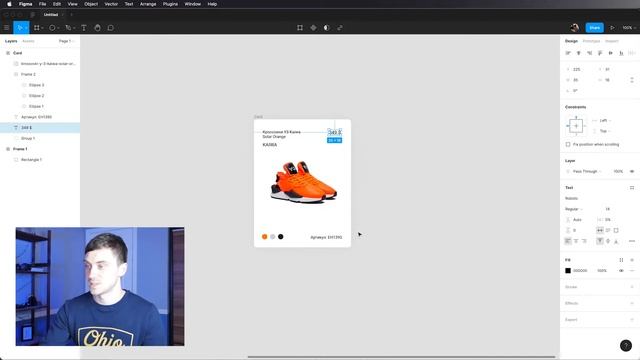
Task: Toggle constrain proportions icon
Action: click(x=632, y=80)
